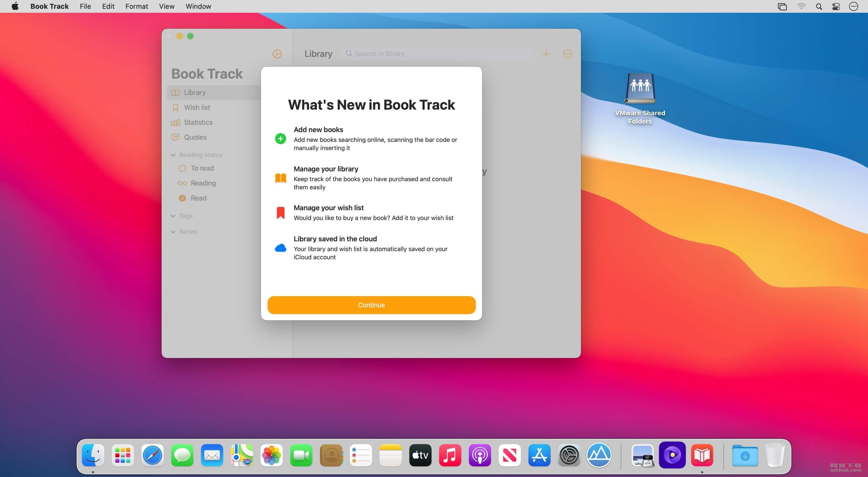Open Notes from the Dock

pyautogui.click(x=390, y=455)
